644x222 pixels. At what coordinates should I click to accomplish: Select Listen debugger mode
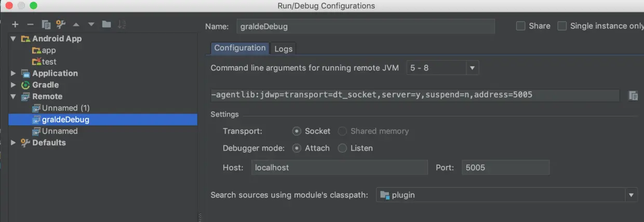coord(342,148)
